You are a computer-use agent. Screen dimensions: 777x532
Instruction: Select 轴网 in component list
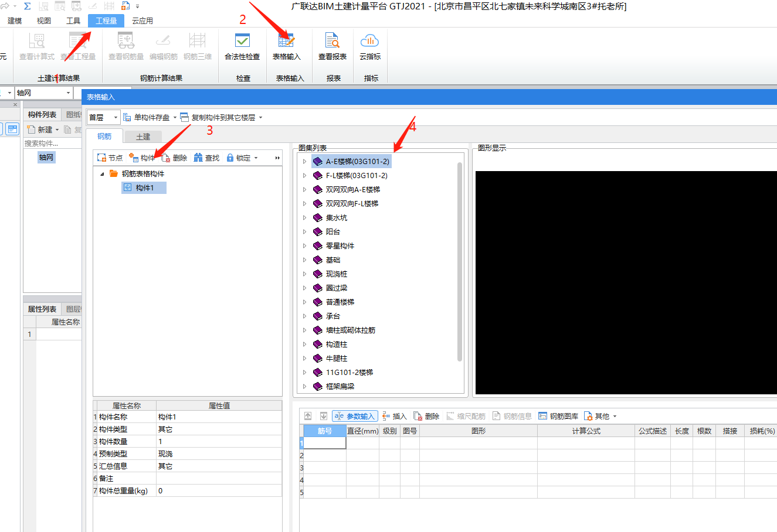click(x=46, y=157)
